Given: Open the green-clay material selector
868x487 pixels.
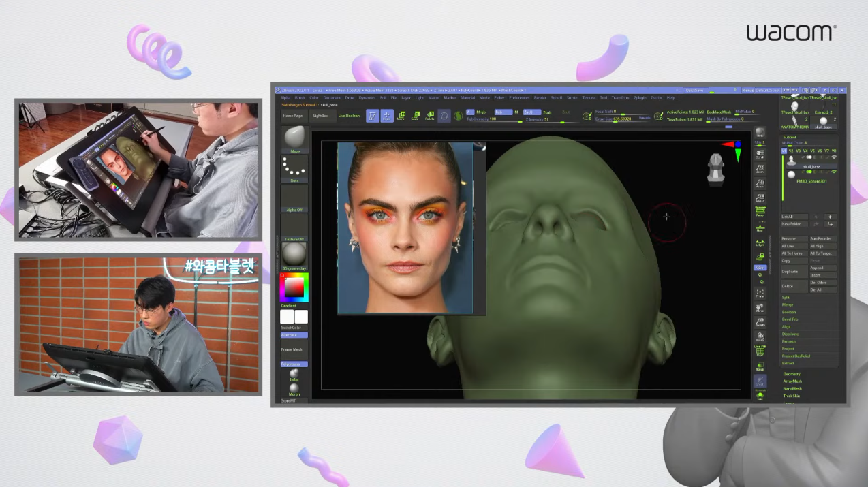Looking at the screenshot, I should pos(294,256).
